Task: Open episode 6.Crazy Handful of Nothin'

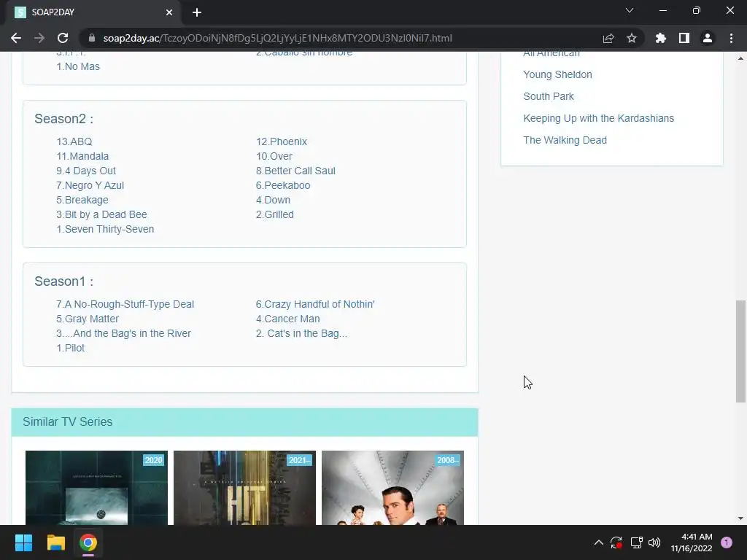Action: (315, 304)
